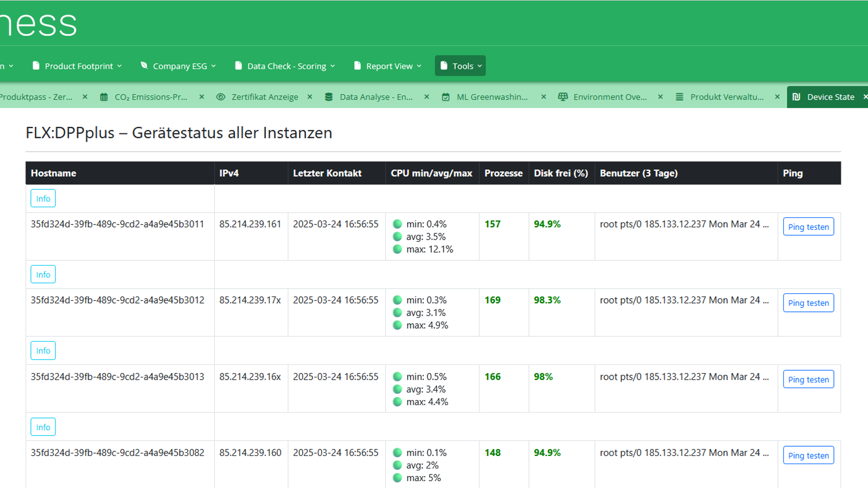
Task: Click the Report View file icon
Action: [357, 66]
